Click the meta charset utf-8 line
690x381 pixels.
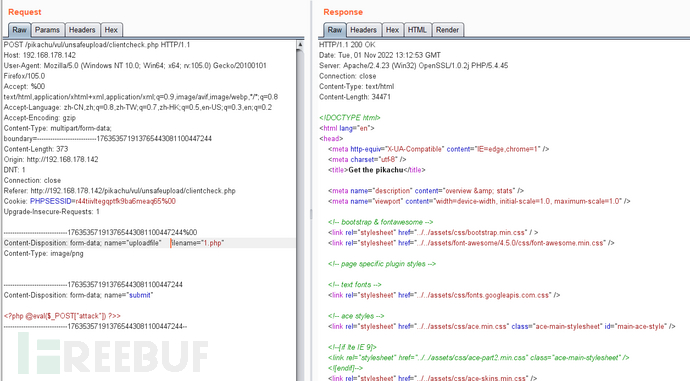(367, 159)
